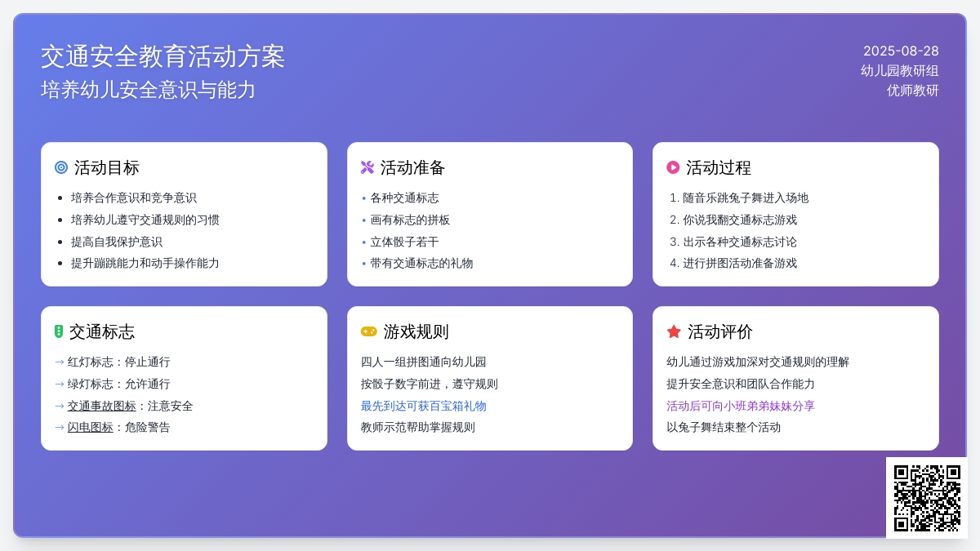Screen dimensions: 980x551
Task: Click the bullet 培养幼儿遵守交通规则的习惯
Action: [x=145, y=220]
